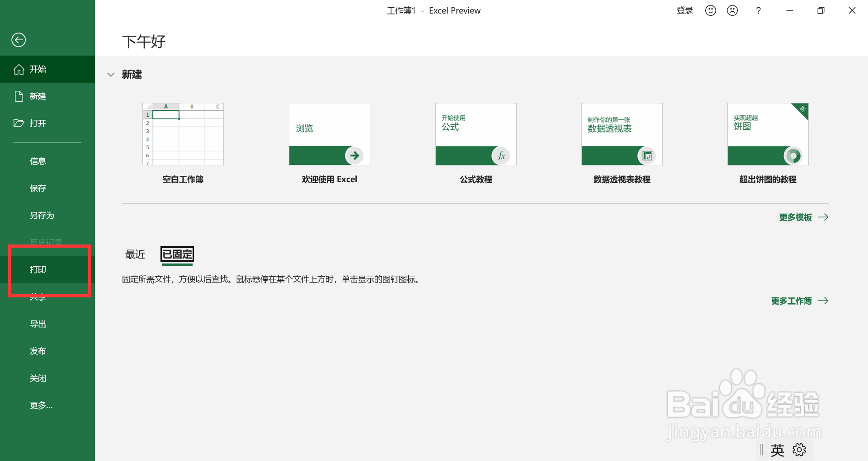Open 空白工作簿 blank workbook thumbnail
This screenshot has width=868, height=461.
tap(183, 134)
